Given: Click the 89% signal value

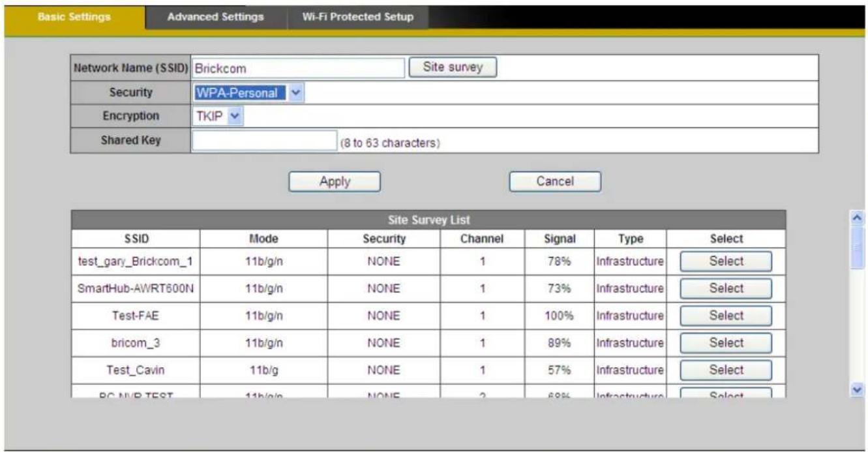Looking at the screenshot, I should [559, 344].
